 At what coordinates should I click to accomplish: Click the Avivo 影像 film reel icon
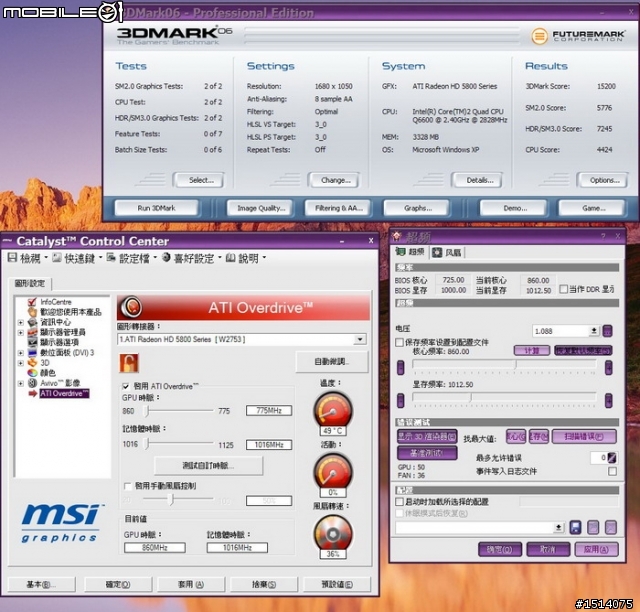32,383
